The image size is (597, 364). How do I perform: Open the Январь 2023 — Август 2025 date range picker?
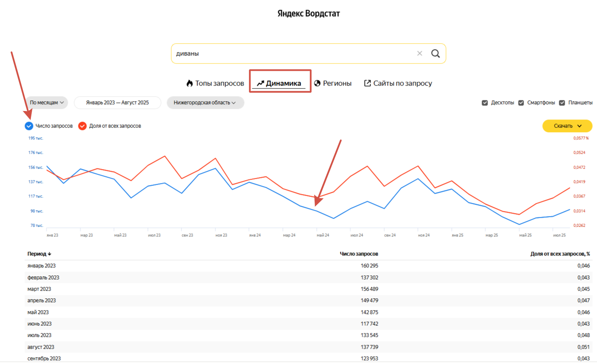pos(117,103)
